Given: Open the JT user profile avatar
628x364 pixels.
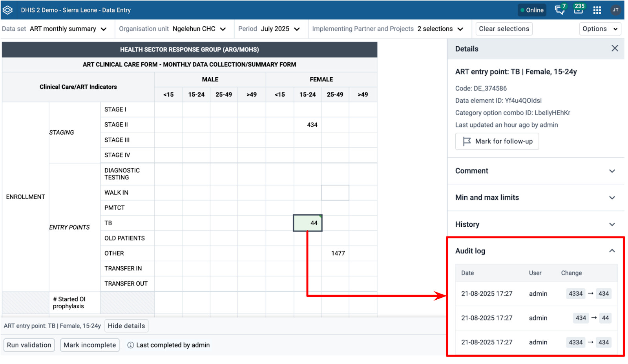Looking at the screenshot, I should pyautogui.click(x=615, y=10).
